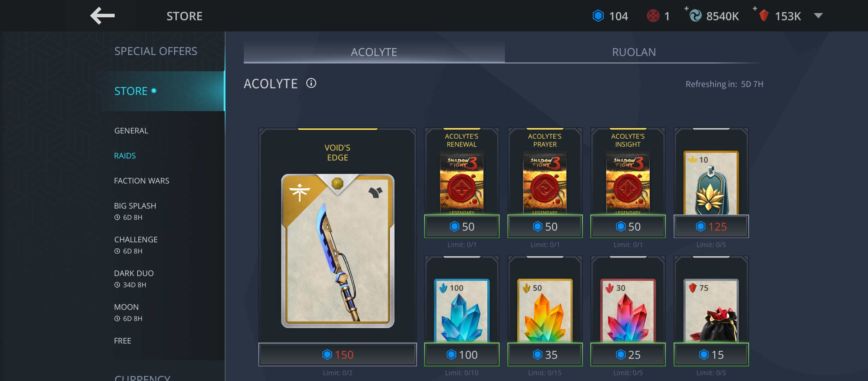Purchase 75 gems bag for 15
This screenshot has width=868, height=381.
711,355
